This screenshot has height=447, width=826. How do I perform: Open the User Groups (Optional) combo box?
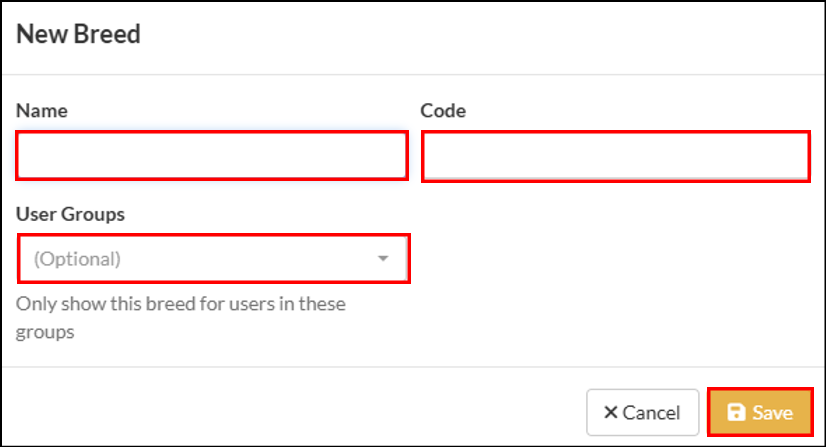(x=214, y=259)
